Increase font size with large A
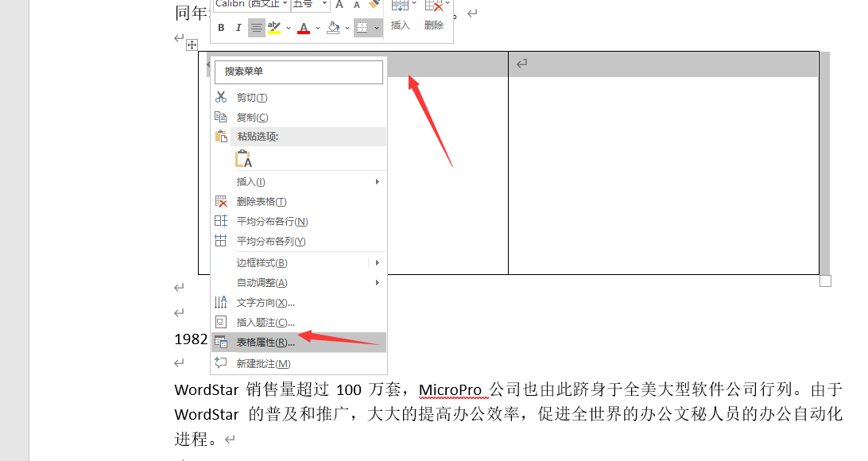The height and width of the screenshot is (461, 868). (340, 5)
